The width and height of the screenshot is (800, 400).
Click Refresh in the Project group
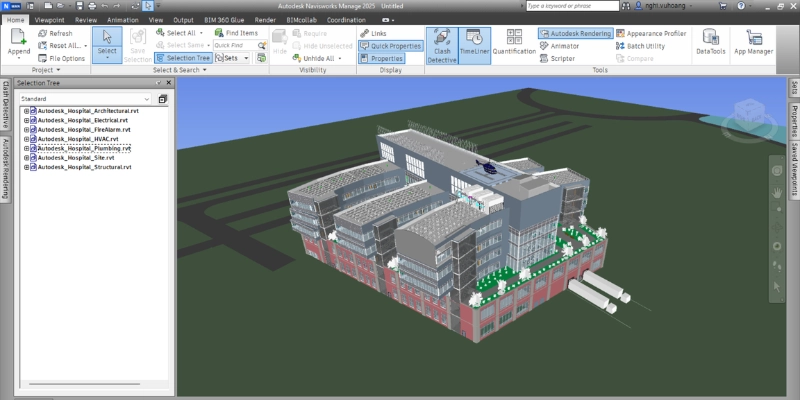point(56,33)
